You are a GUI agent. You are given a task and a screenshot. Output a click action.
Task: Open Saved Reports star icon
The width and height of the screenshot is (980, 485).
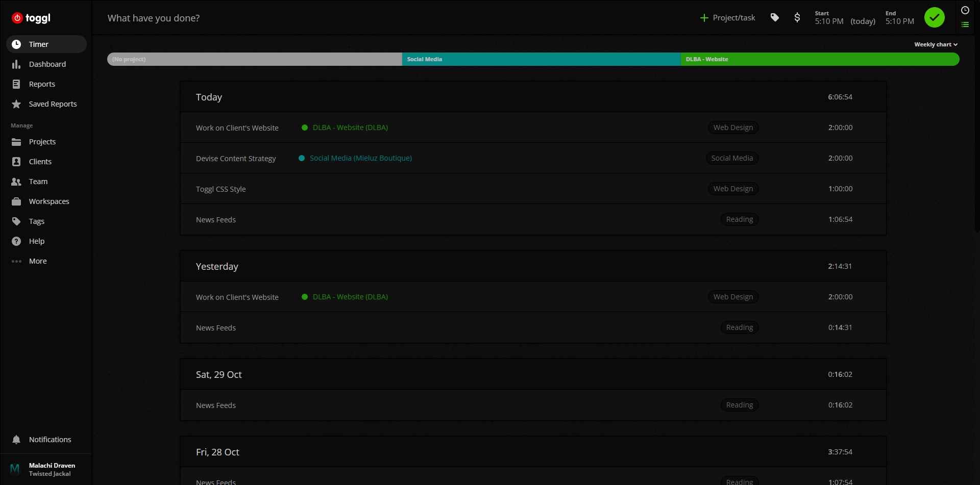[x=16, y=104]
